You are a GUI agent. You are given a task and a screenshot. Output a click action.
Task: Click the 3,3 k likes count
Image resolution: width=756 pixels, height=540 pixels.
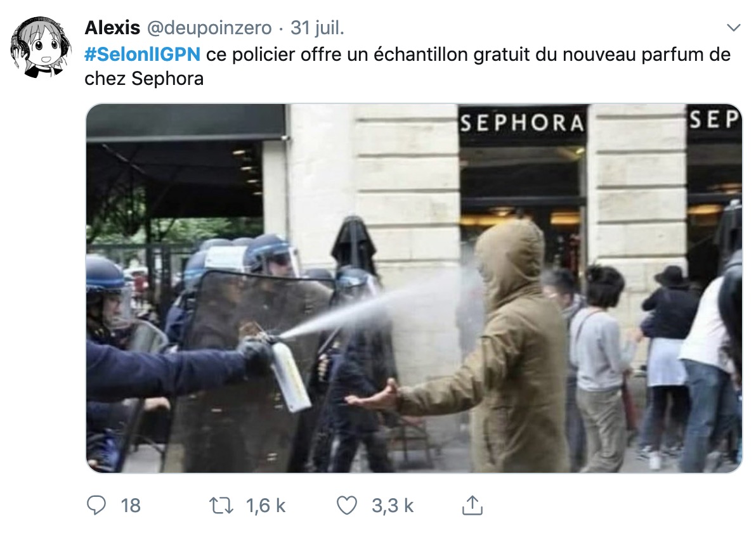393,506
